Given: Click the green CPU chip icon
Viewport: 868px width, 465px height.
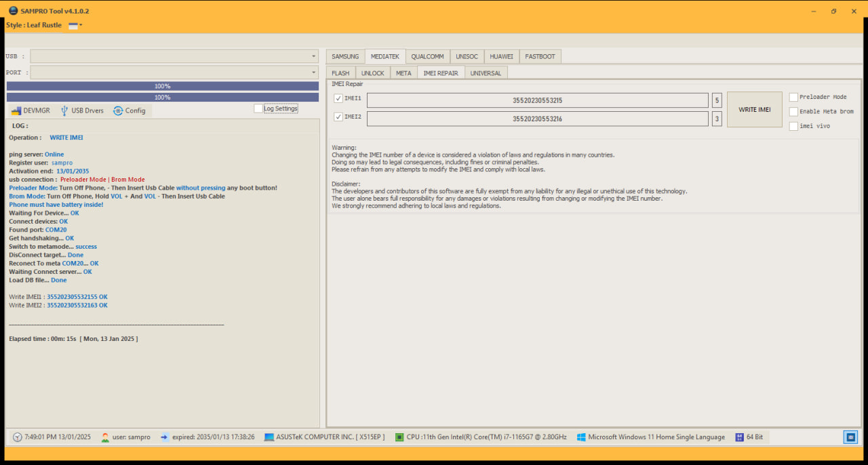Looking at the screenshot, I should [x=399, y=437].
